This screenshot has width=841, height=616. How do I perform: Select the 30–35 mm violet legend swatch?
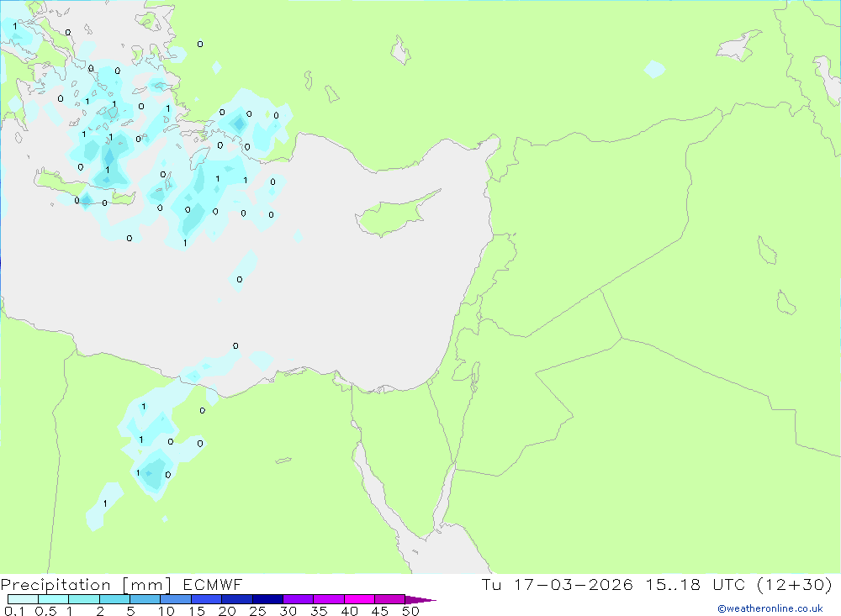pyautogui.click(x=298, y=599)
